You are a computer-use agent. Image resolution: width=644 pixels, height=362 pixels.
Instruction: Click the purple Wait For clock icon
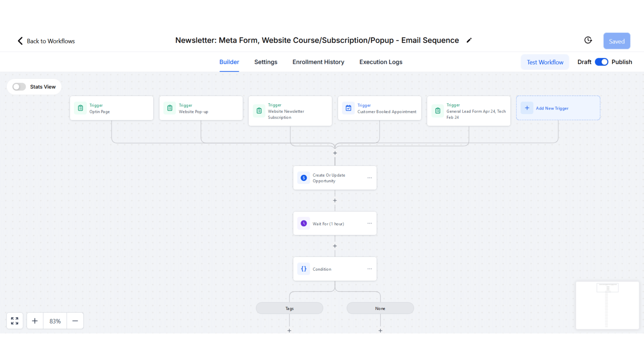pyautogui.click(x=304, y=223)
